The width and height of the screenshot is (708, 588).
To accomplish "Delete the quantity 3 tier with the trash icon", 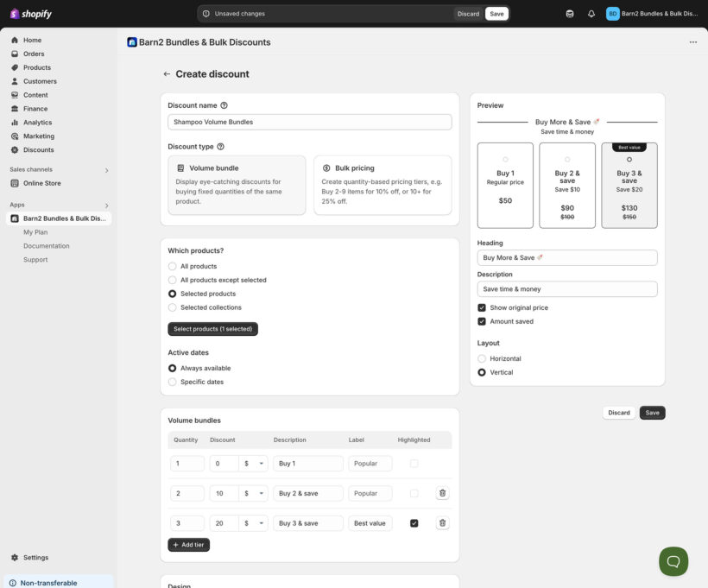I will [x=442, y=522].
